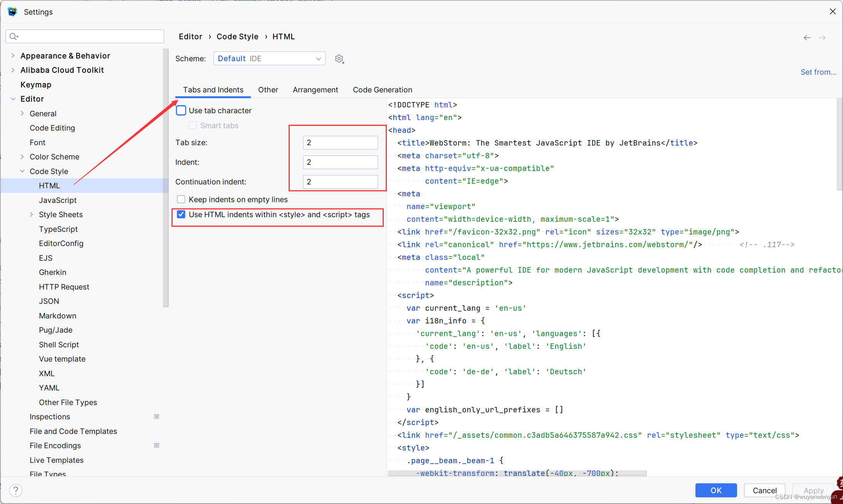The width and height of the screenshot is (843, 504).
Task: Switch to the Code Generation tab
Action: tap(382, 90)
